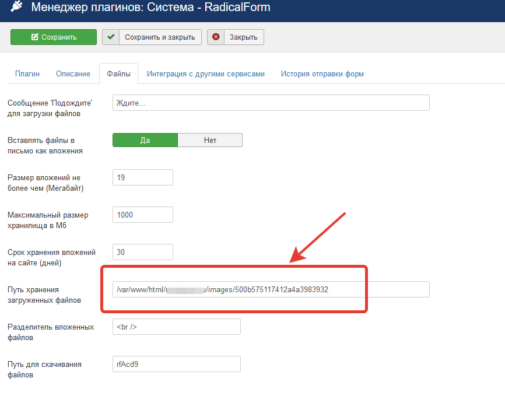Click the edit icon on Сохранить button
The height and width of the screenshot is (420, 505).
coord(35,37)
